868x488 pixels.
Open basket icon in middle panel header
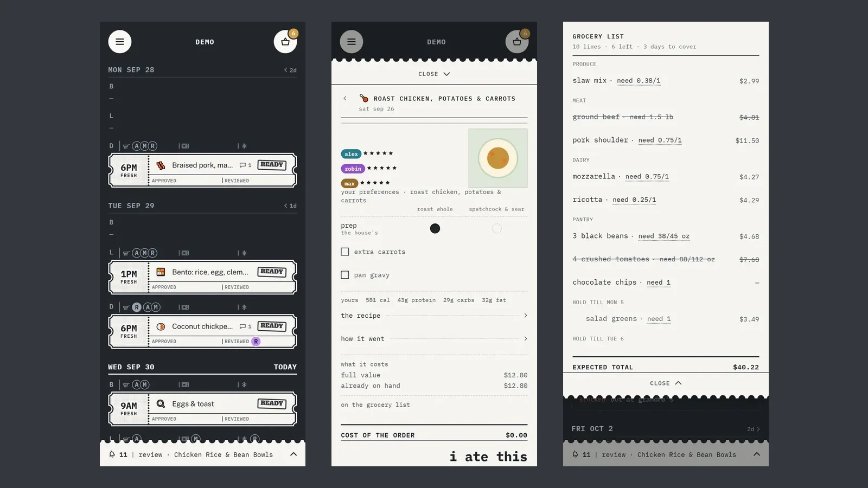pyautogui.click(x=517, y=42)
